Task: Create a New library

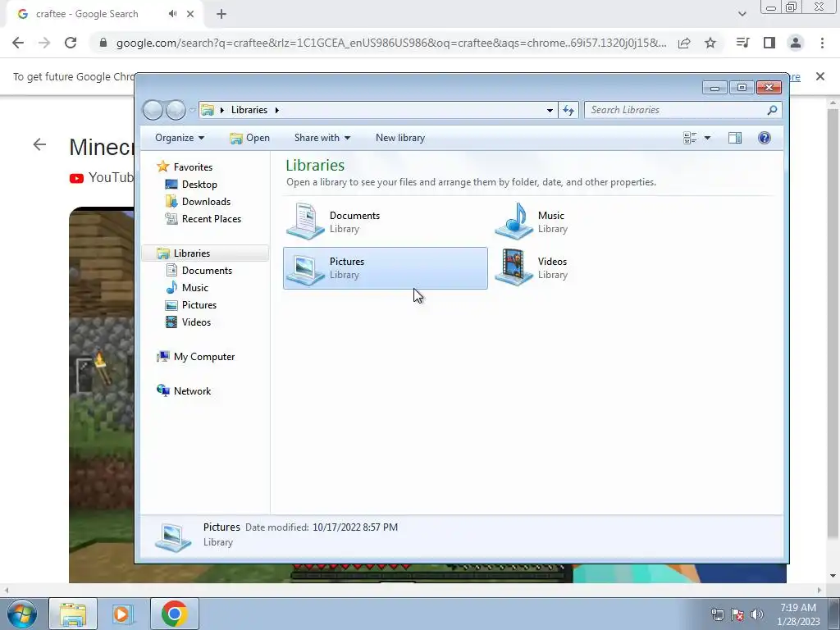Action: 400,138
